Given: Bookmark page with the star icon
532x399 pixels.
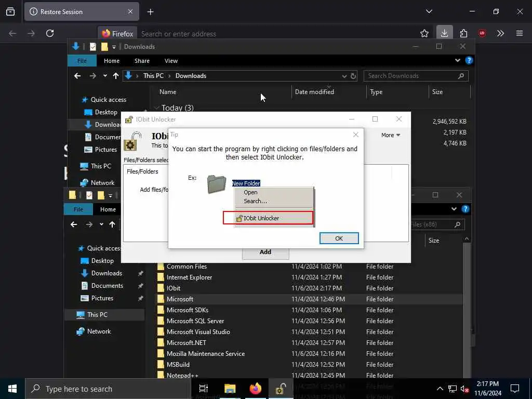Looking at the screenshot, I should coord(424,33).
